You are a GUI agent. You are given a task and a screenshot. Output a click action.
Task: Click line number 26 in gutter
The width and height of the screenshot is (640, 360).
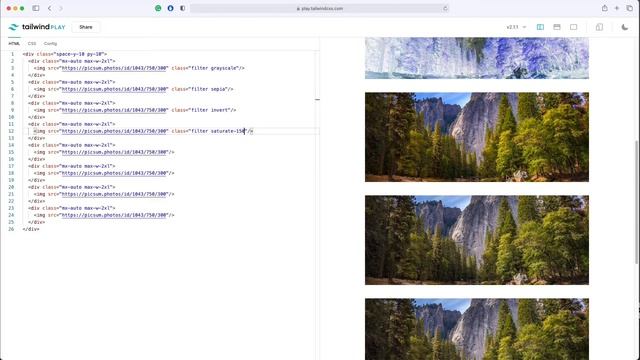coord(11,229)
